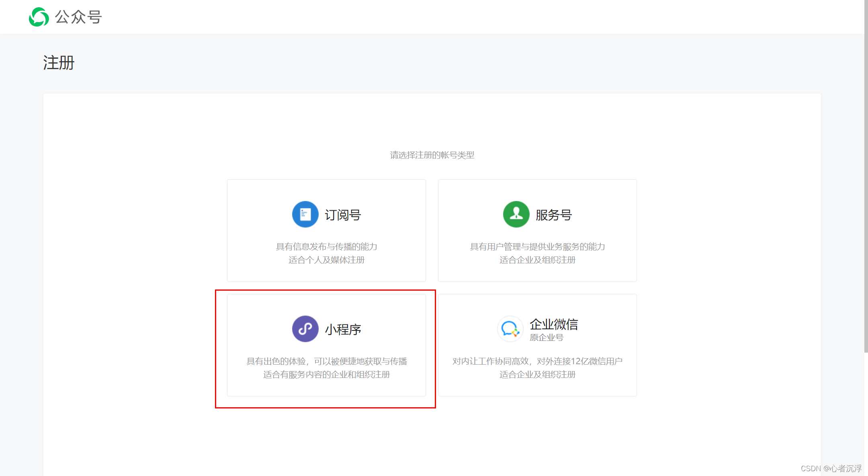Screen dimensions: 868x476
Task: Click the blue 订阅号 document icon
Action: tap(305, 214)
